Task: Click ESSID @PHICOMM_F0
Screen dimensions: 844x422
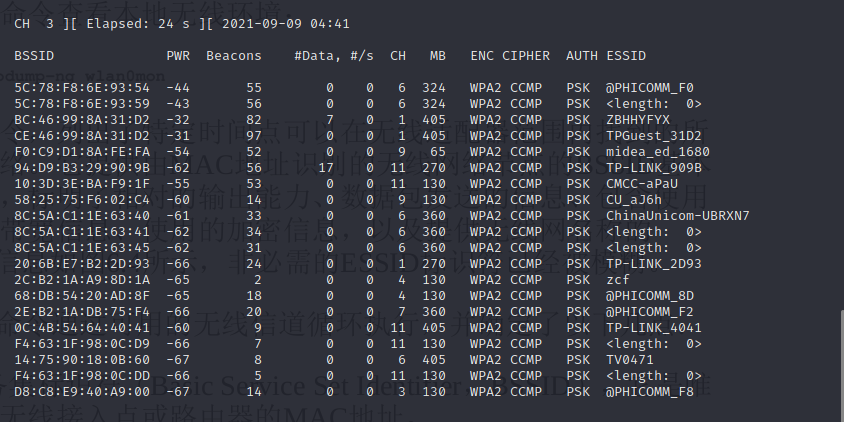Action: click(650, 88)
